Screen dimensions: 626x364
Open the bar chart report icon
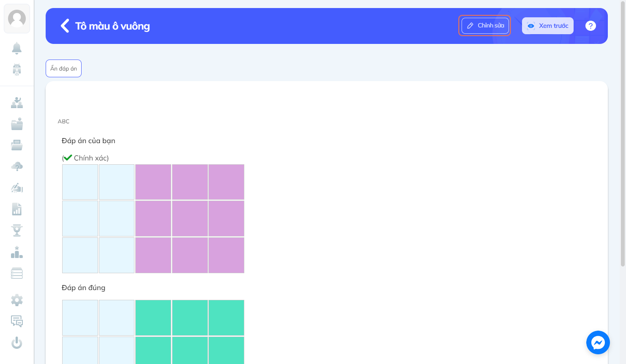17,209
